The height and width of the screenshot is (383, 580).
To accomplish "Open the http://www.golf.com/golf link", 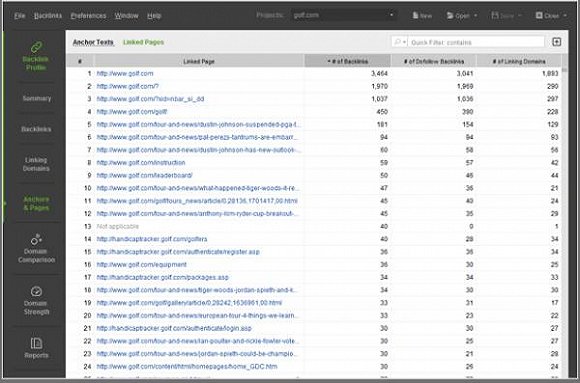I will click(x=132, y=111).
